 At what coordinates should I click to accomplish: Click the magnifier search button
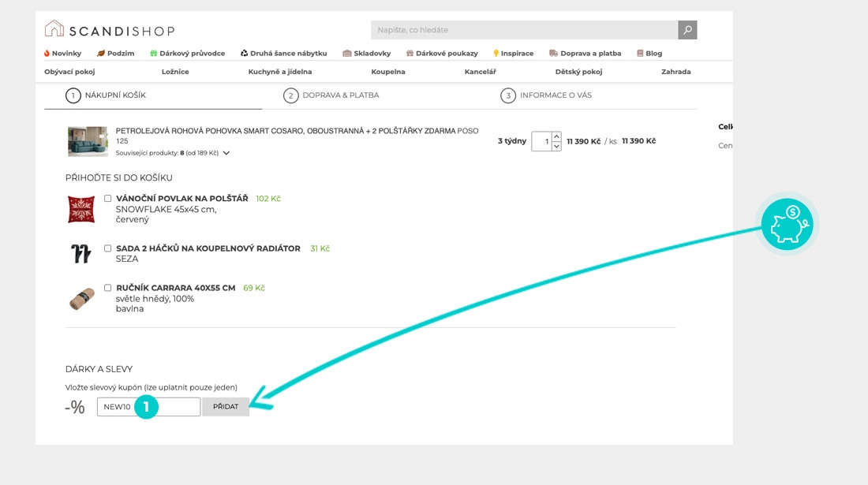point(687,30)
